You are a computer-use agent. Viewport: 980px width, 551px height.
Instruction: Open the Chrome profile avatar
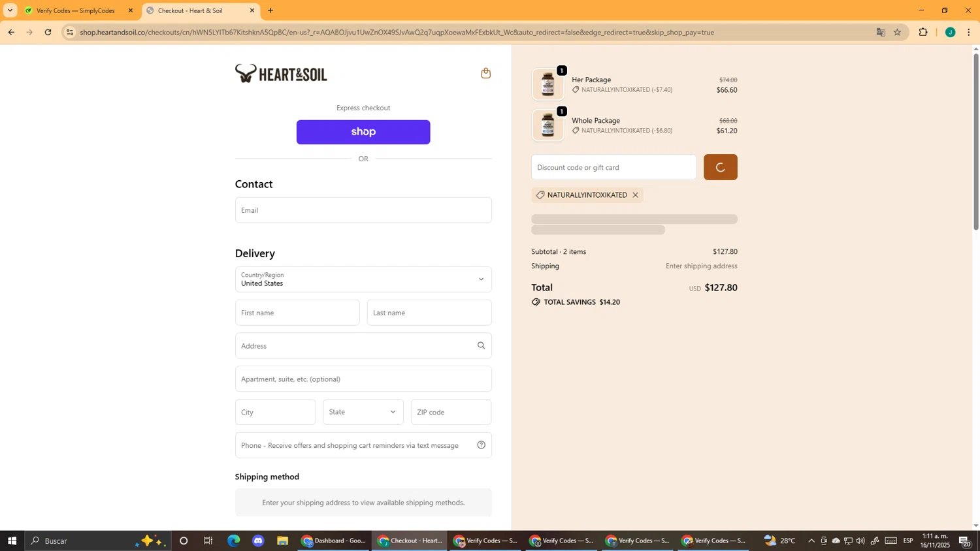click(950, 32)
